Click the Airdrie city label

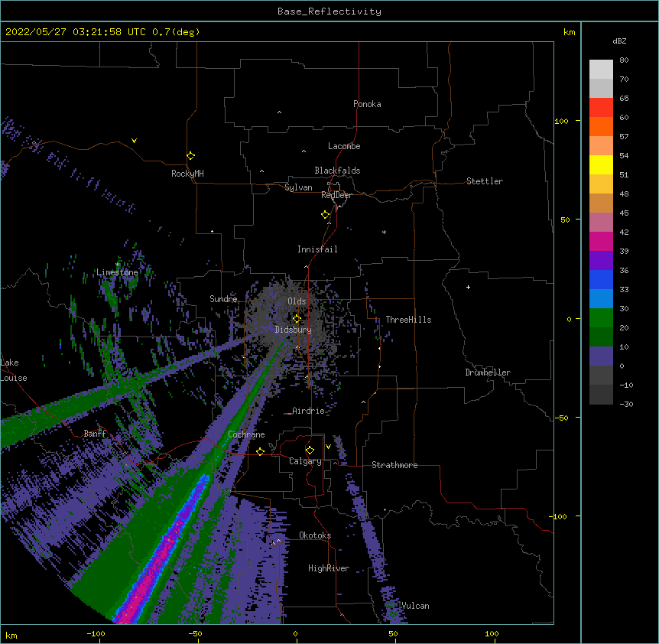308,411
